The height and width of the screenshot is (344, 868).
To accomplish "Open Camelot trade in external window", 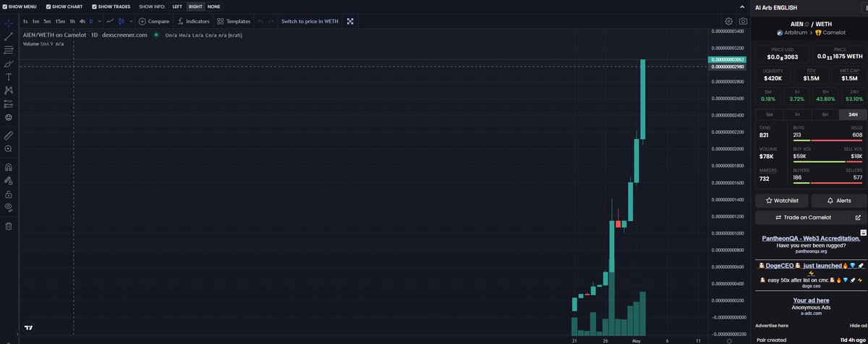I will (858, 217).
